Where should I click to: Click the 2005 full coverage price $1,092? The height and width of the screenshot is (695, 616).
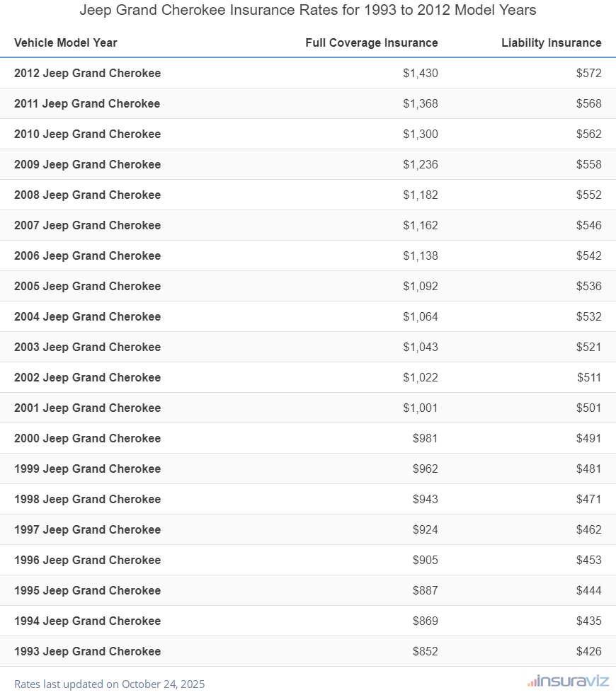pyautogui.click(x=421, y=286)
